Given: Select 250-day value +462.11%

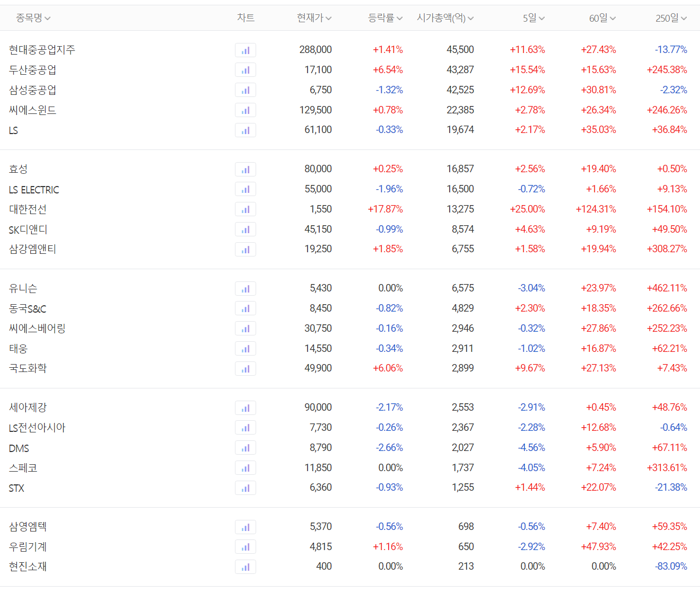Looking at the screenshot, I should 667,288.
